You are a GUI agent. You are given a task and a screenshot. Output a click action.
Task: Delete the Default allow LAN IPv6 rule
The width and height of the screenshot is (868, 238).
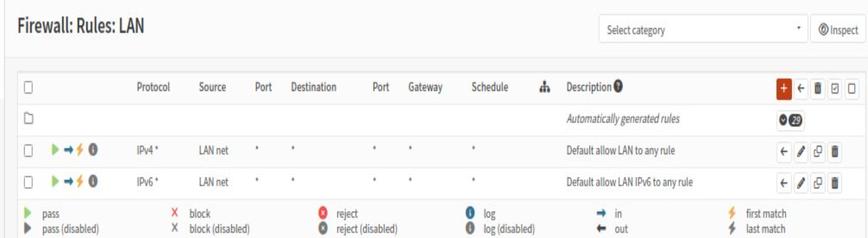point(835,183)
